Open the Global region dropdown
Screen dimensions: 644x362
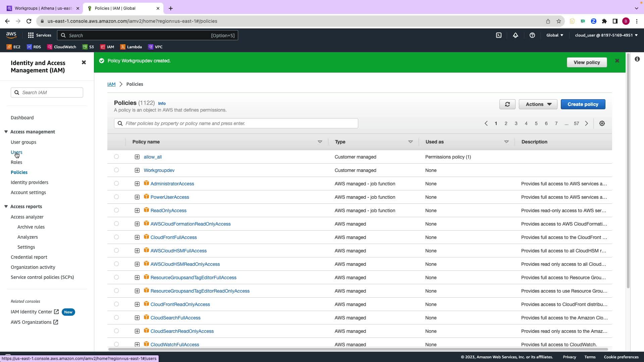coord(554,35)
